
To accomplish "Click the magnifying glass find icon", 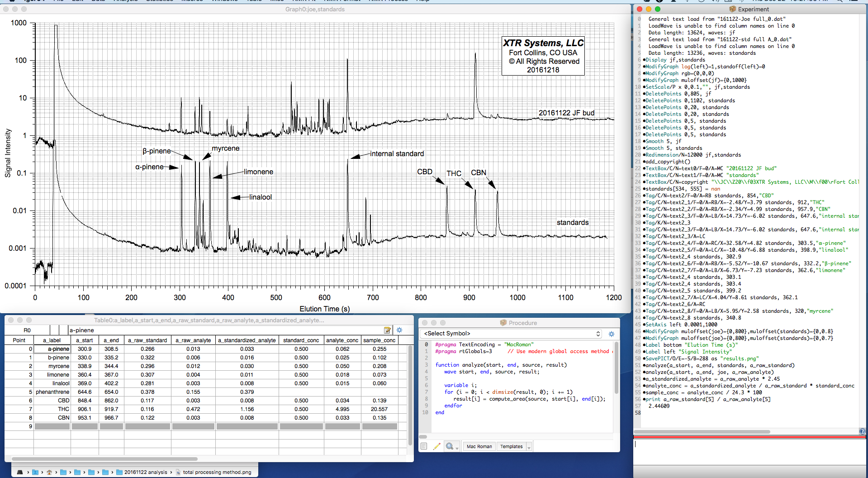I will click(x=449, y=446).
